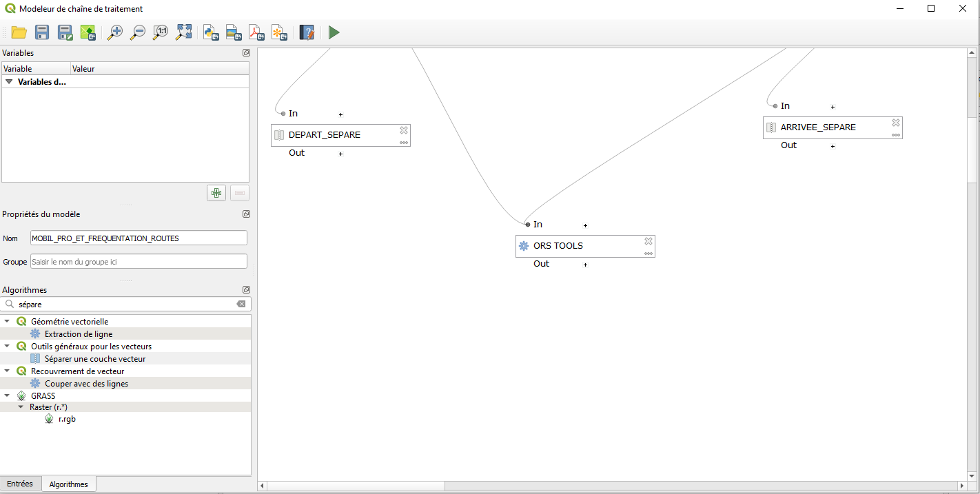Click the horizontal scrollbar left arrow
Screen dimensions: 980x494
pyautogui.click(x=263, y=486)
